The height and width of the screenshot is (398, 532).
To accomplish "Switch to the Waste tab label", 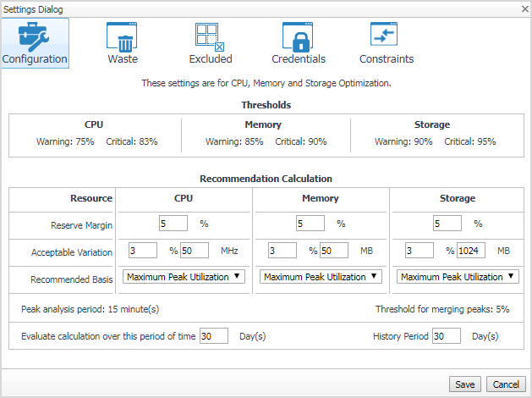I will point(123,59).
